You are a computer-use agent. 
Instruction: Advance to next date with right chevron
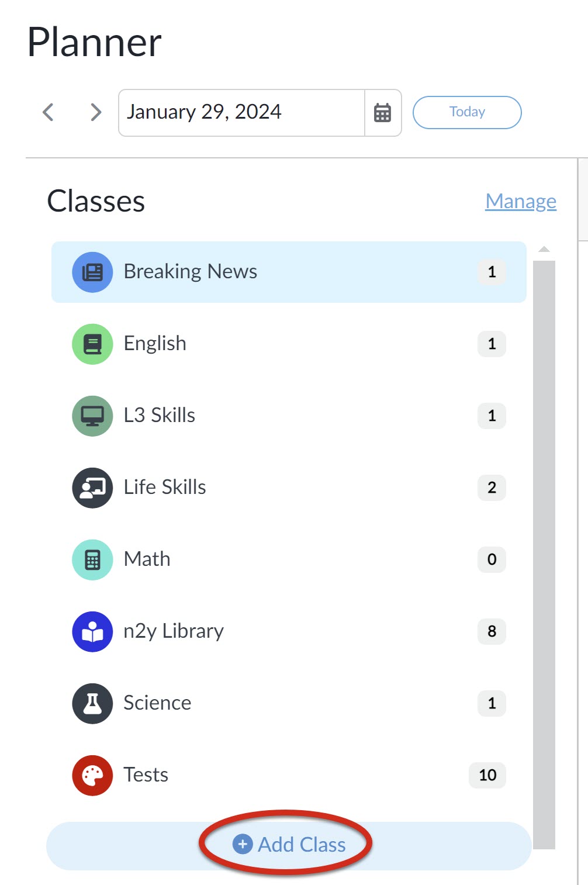96,112
